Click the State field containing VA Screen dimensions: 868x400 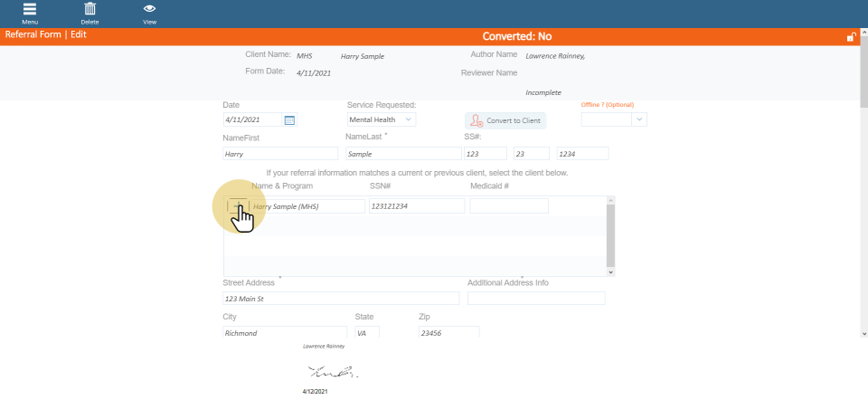(366, 332)
